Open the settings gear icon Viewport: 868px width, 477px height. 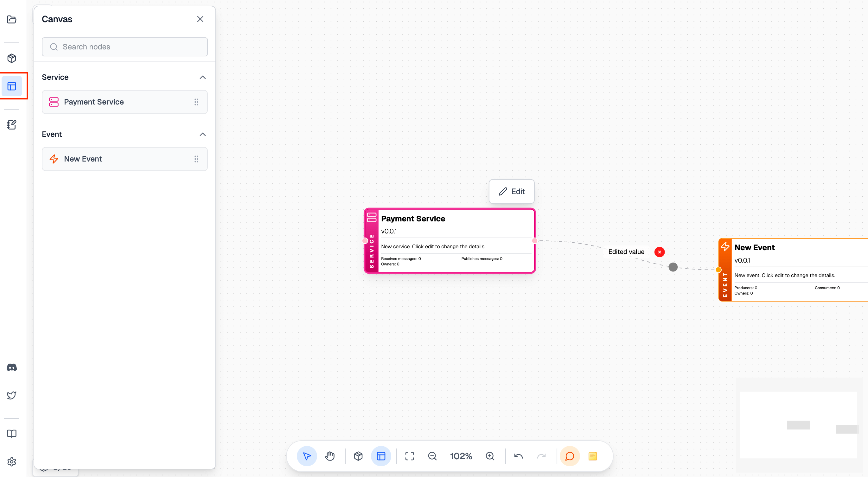(11, 461)
